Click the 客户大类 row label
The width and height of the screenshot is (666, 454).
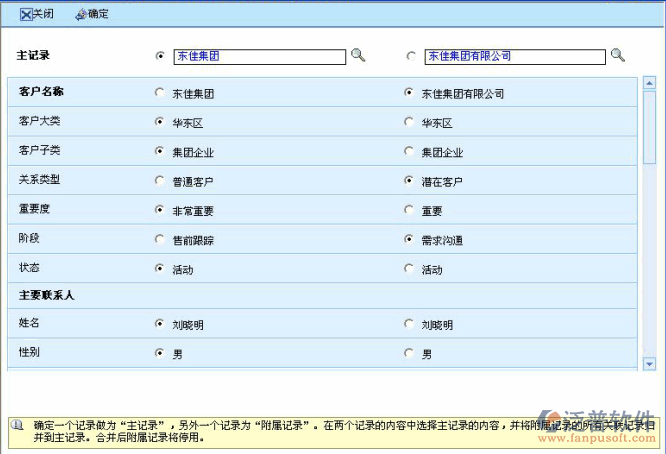[x=40, y=121]
